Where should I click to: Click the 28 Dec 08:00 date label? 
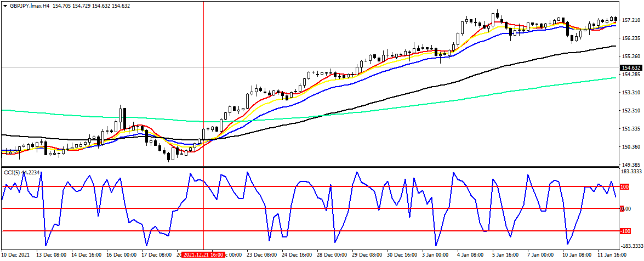pyautogui.click(x=333, y=256)
